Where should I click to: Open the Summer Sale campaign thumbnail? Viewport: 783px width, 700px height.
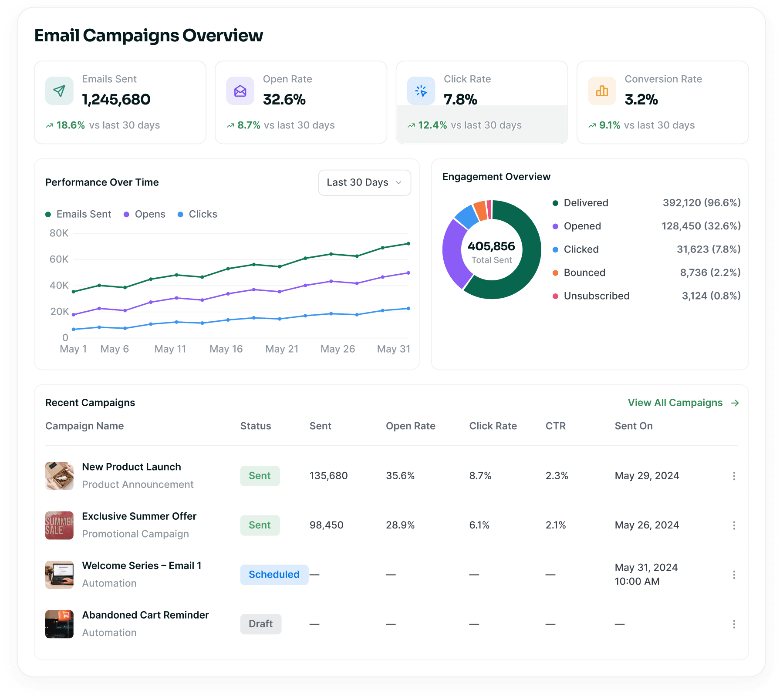[x=59, y=525]
